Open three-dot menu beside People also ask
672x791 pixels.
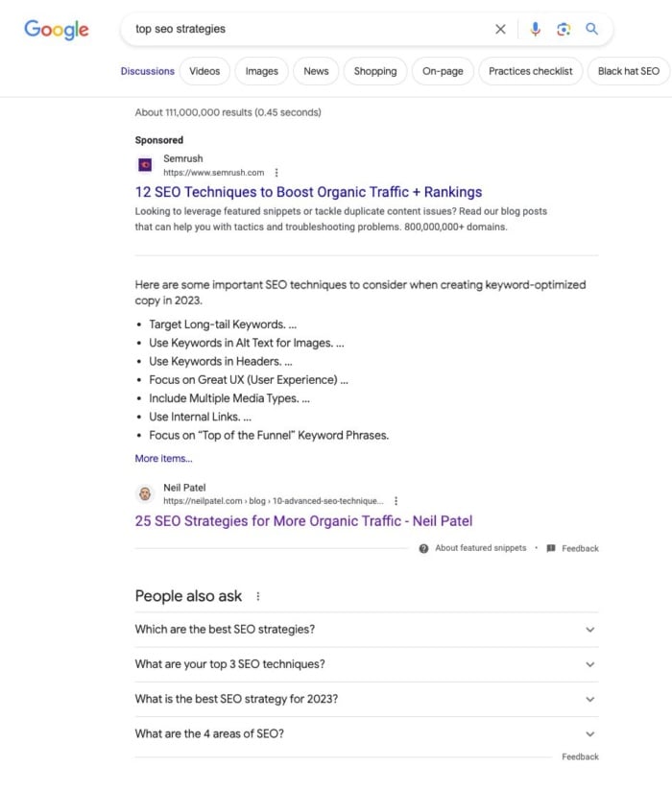[x=258, y=596]
